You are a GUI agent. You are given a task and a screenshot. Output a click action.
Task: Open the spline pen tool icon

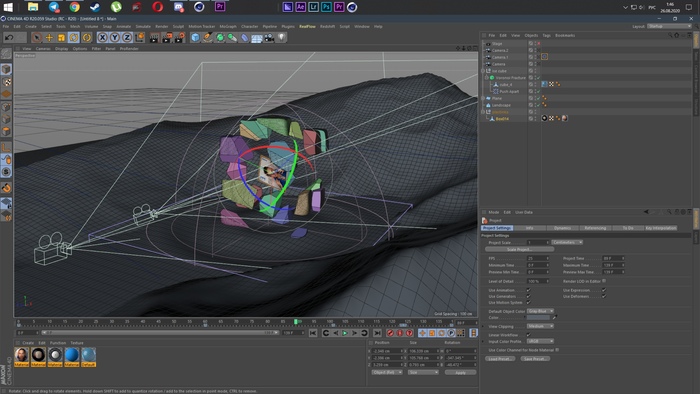(208, 38)
